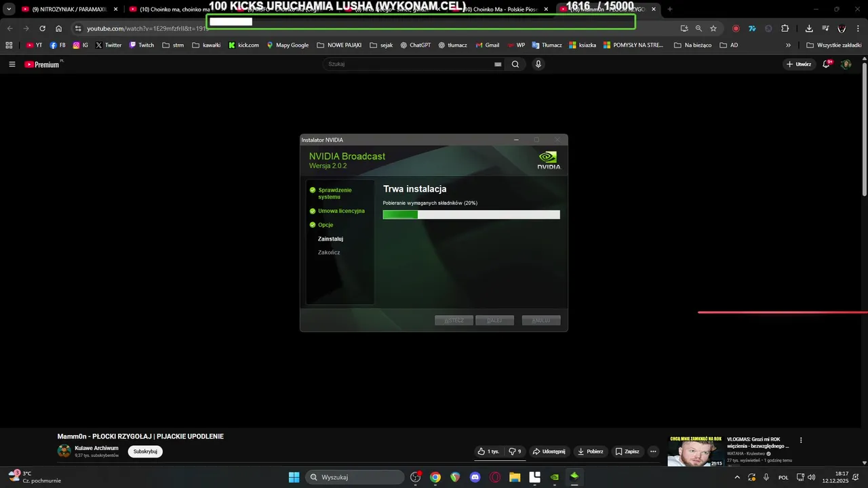The width and height of the screenshot is (868, 488).
Task: Click the YouTube search magnifier button
Action: tap(515, 64)
